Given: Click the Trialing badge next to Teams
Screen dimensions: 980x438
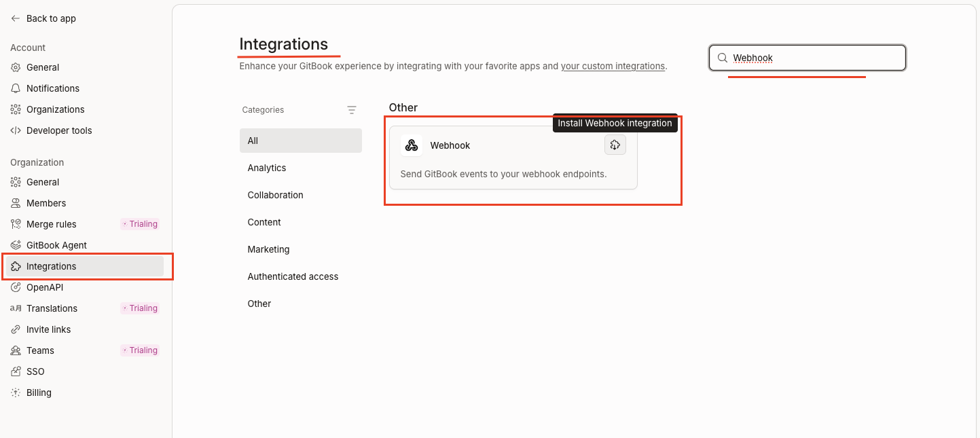Looking at the screenshot, I should pyautogui.click(x=140, y=350).
